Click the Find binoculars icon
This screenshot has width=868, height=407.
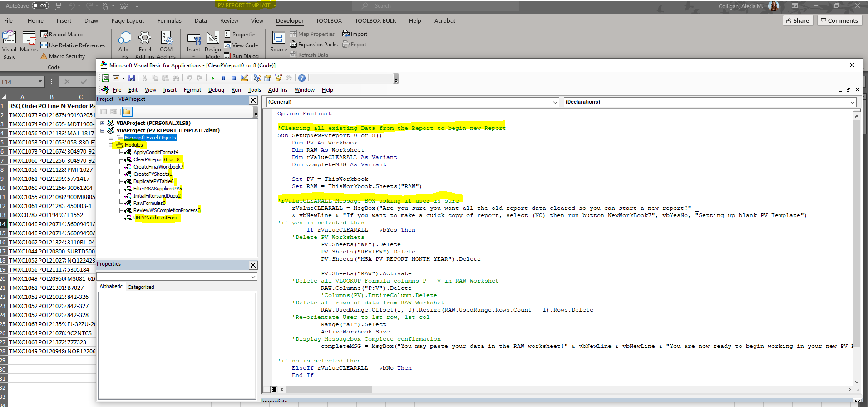click(x=176, y=78)
